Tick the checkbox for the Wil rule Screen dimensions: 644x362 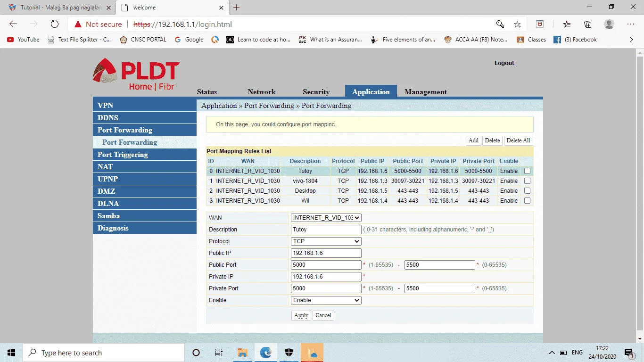(527, 201)
